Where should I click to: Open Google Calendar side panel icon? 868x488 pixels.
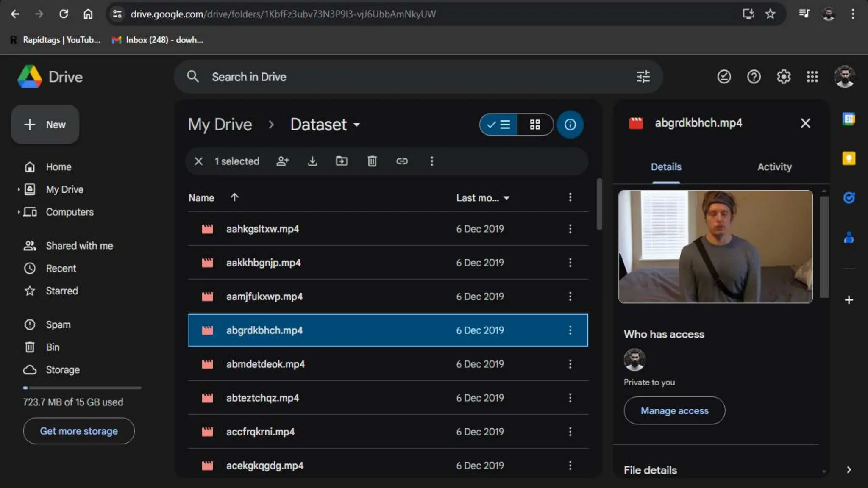(849, 119)
